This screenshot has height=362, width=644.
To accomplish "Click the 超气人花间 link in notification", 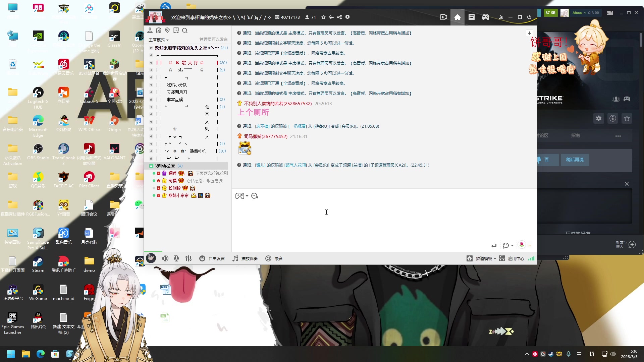I will pyautogui.click(x=296, y=165).
